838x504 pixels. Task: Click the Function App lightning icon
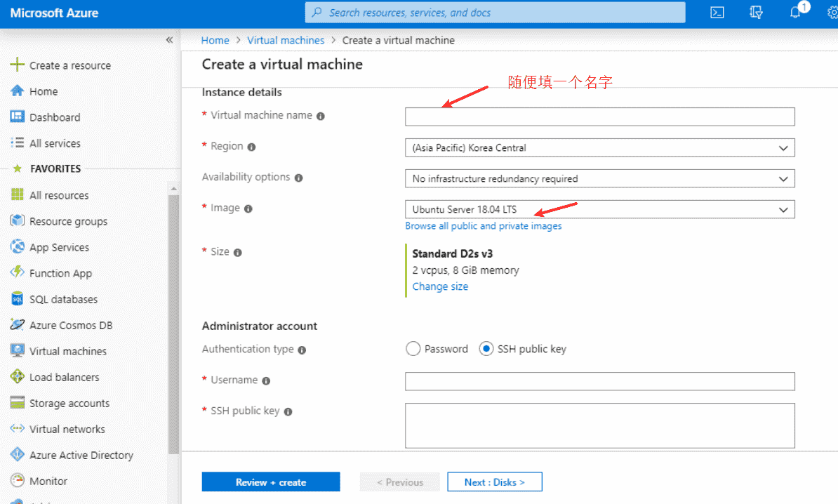17,272
